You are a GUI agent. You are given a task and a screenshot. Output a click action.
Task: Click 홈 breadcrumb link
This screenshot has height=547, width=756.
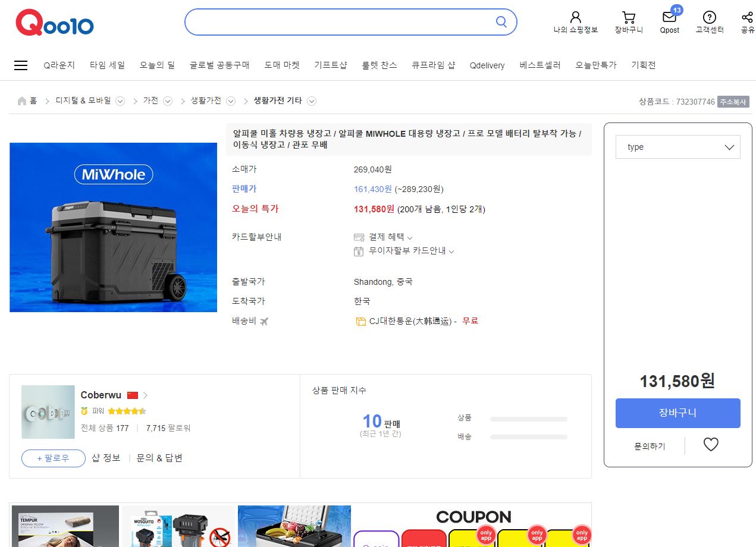33,101
